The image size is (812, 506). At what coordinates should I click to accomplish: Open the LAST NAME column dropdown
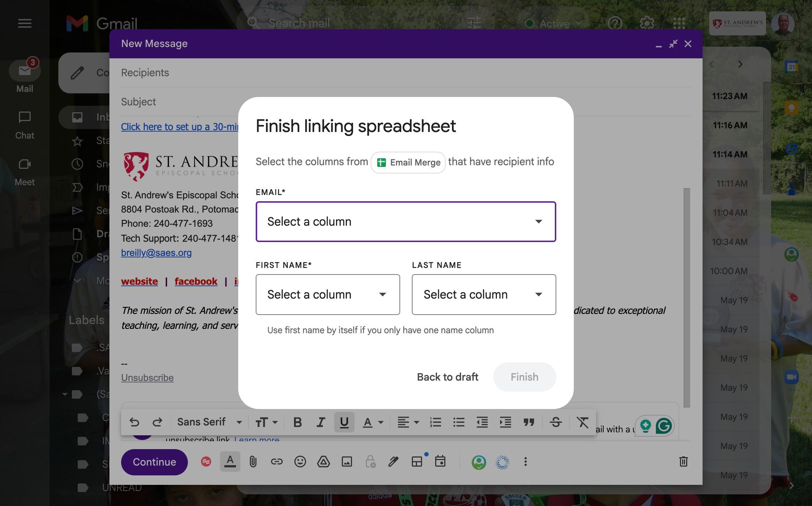484,295
